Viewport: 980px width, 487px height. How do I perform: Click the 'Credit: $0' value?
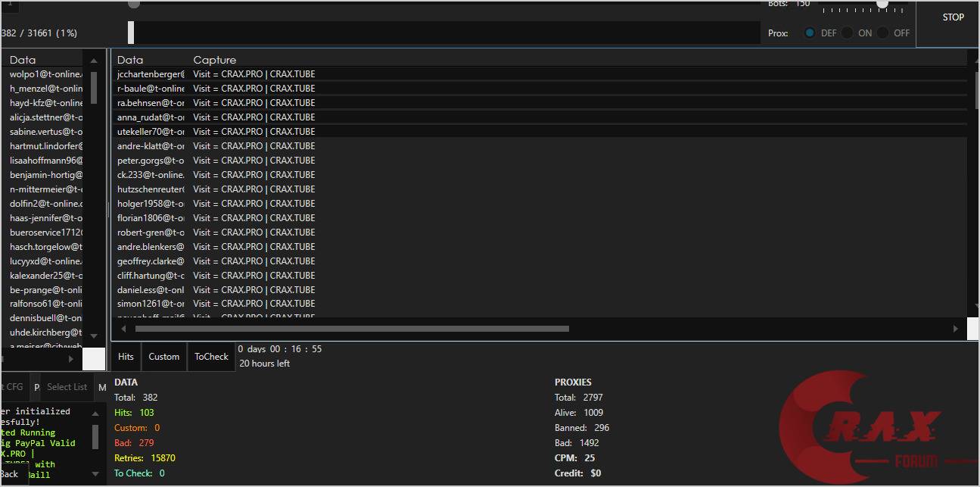click(x=577, y=473)
